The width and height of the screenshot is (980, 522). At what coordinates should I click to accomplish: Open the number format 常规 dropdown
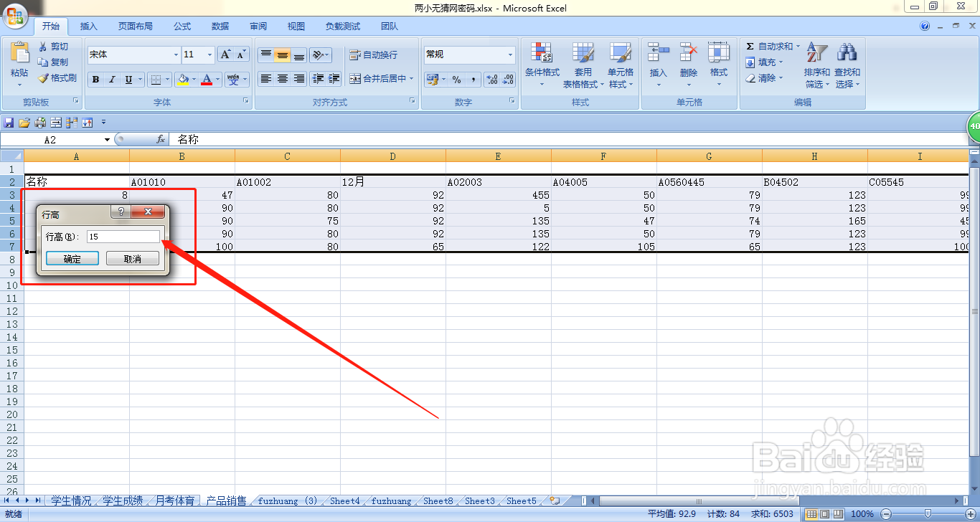(510, 54)
